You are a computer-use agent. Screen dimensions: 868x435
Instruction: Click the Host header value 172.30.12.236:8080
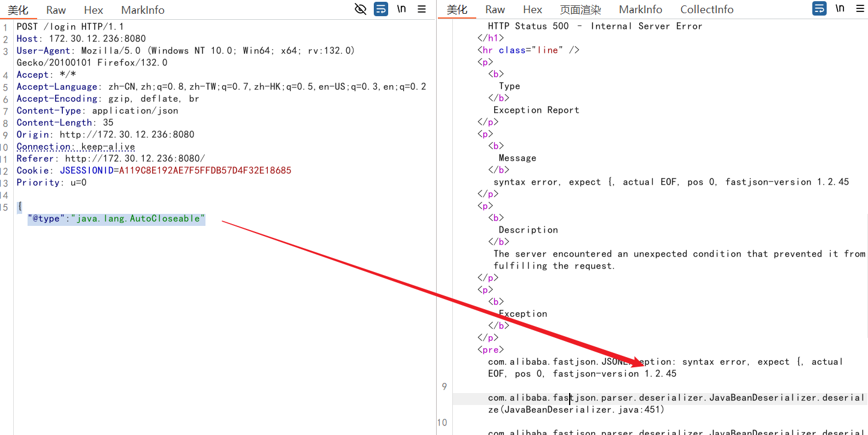tap(97, 38)
